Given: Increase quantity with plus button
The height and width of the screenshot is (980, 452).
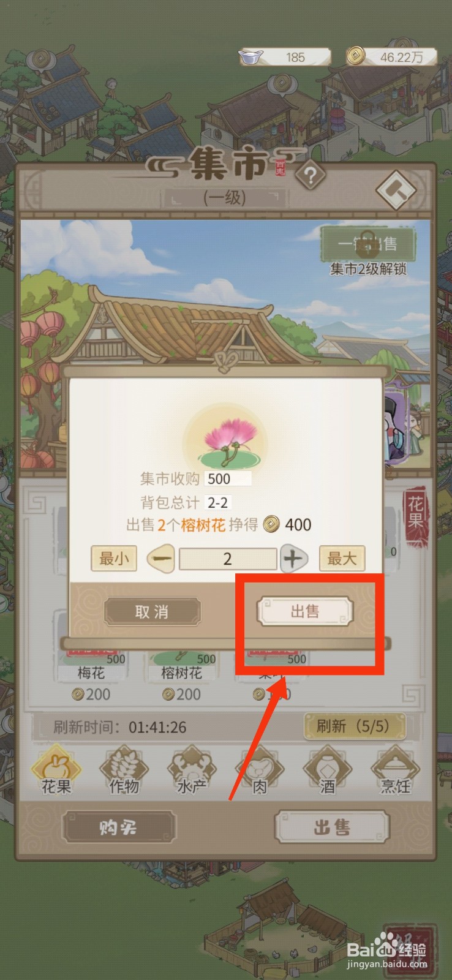Looking at the screenshot, I should tap(293, 559).
